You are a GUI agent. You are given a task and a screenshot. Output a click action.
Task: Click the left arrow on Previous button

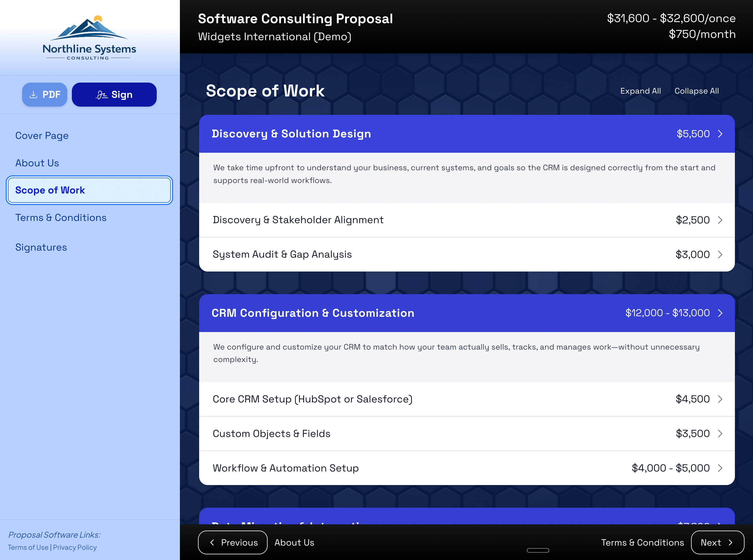pyautogui.click(x=212, y=542)
